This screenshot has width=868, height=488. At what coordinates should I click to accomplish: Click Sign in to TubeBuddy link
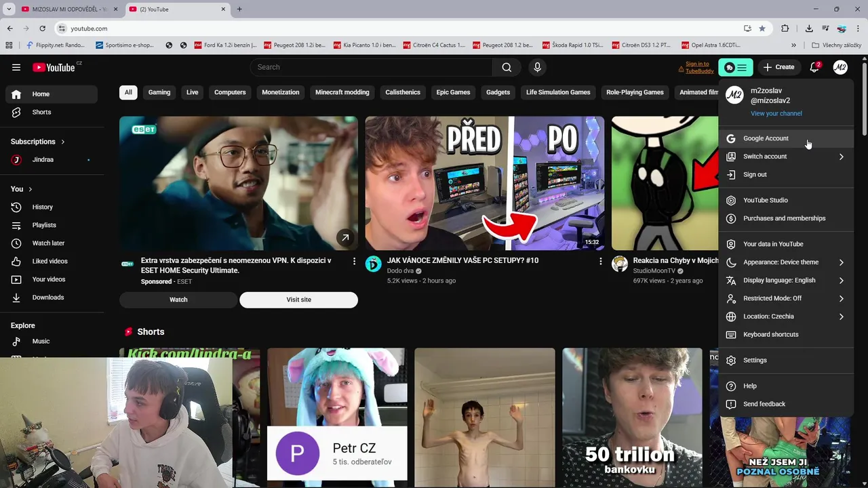pyautogui.click(x=696, y=67)
